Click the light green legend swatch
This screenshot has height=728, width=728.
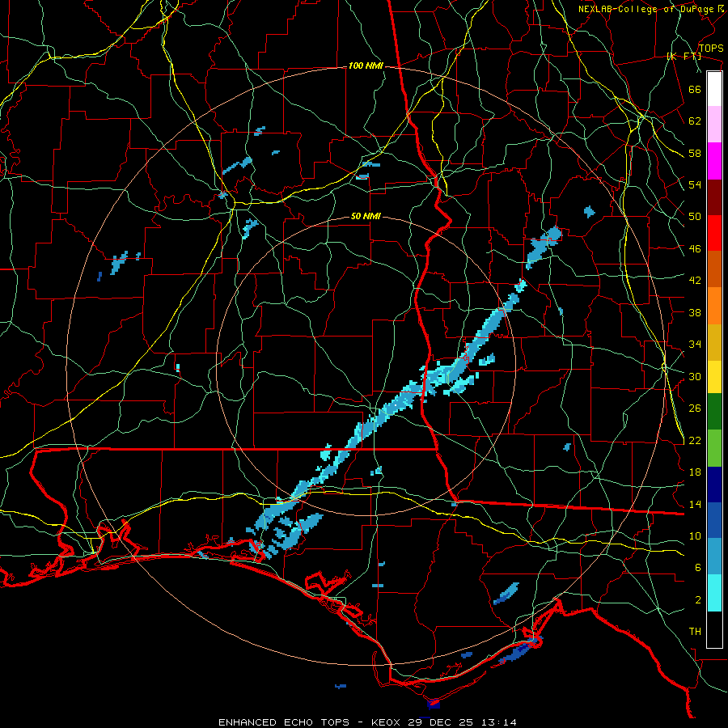pyautogui.click(x=714, y=447)
